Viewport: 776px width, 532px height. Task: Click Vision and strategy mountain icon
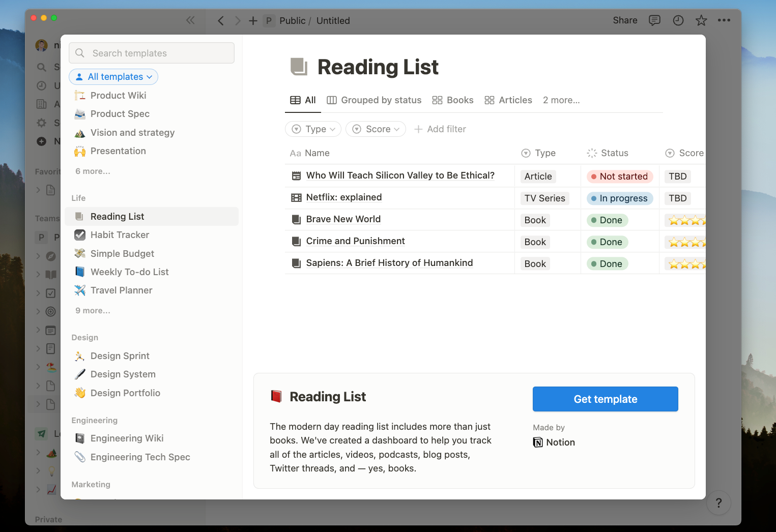pyautogui.click(x=80, y=133)
